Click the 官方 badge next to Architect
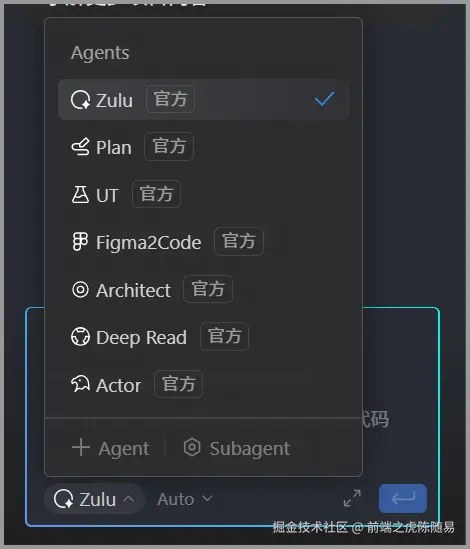 (208, 289)
